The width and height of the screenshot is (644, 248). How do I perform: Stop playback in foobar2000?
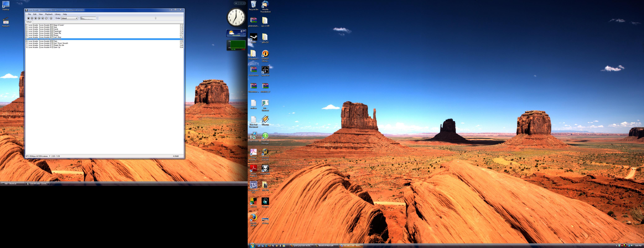[28, 18]
